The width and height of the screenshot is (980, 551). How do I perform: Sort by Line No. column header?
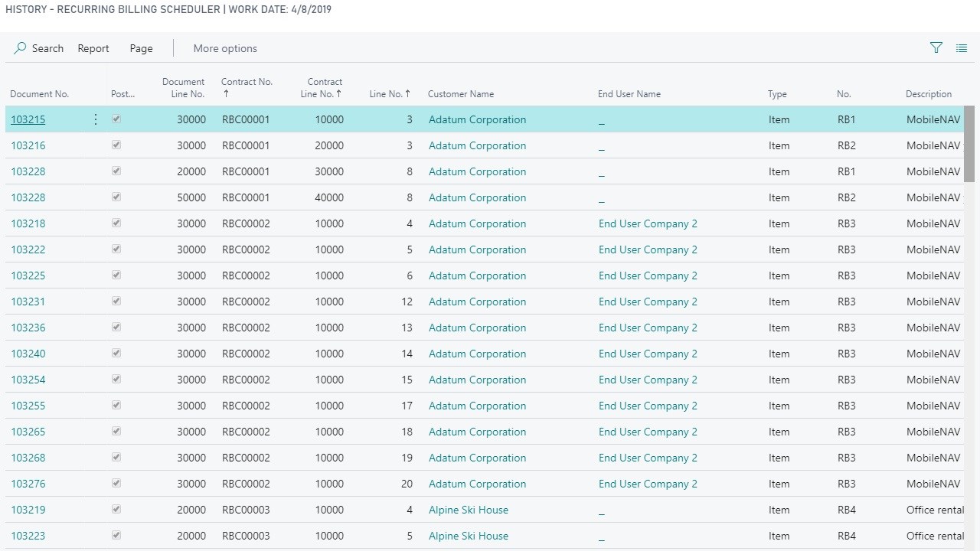pyautogui.click(x=390, y=94)
